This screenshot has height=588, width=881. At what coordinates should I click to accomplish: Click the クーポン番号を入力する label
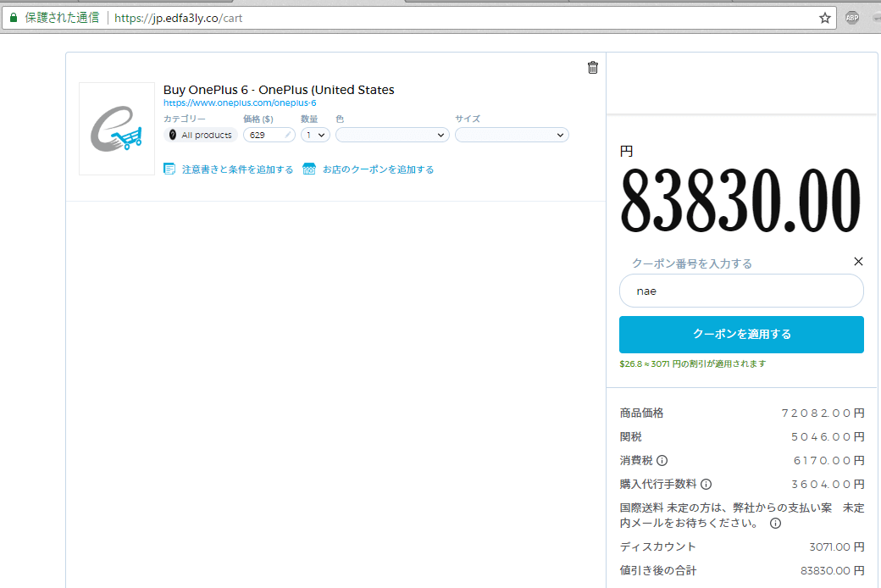pyautogui.click(x=691, y=263)
